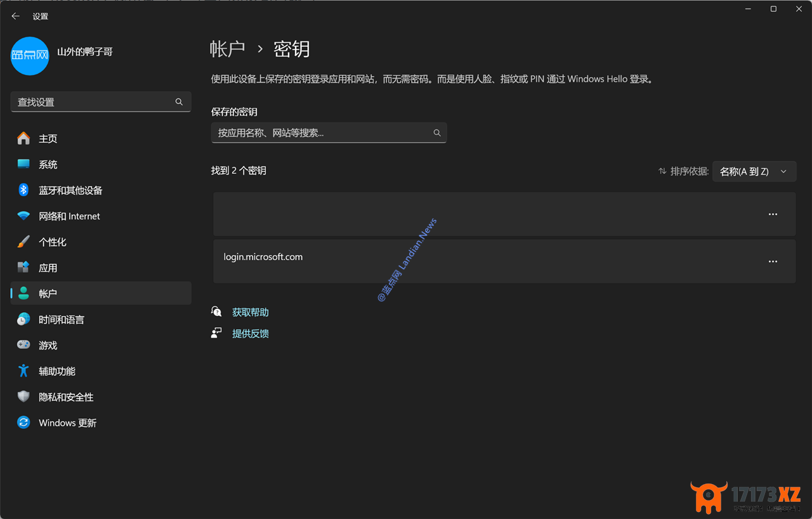
Task: Click the magnifier in passkey search box
Action: coord(437,133)
